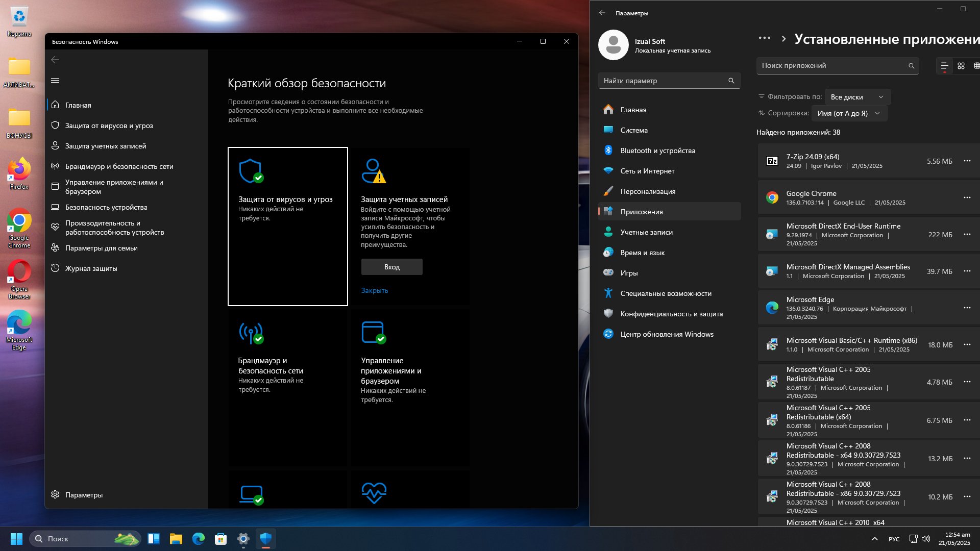
Task: Open Специальные возможности in Settings
Action: (669, 293)
